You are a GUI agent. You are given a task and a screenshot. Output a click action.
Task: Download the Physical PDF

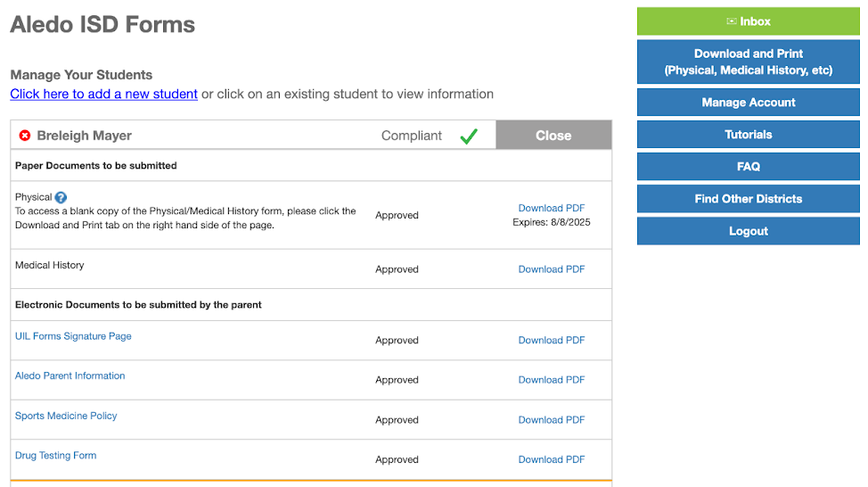tap(552, 208)
